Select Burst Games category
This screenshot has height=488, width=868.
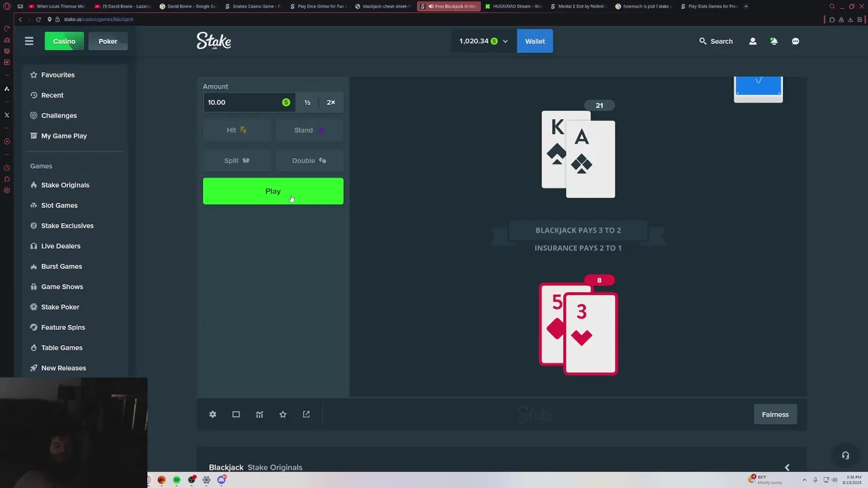pos(75,266)
